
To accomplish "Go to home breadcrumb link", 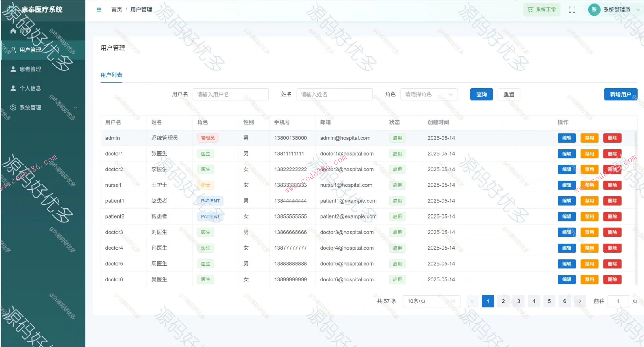I will coord(116,10).
